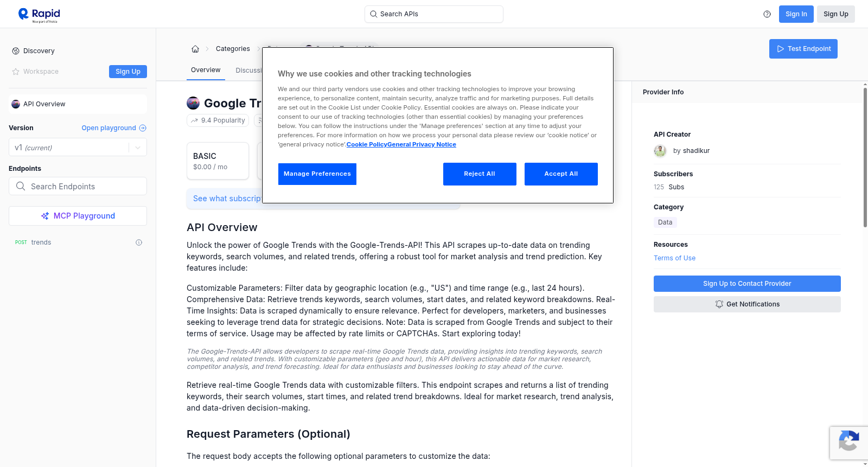
Task: Click the MCP Playground sparkle icon
Action: pyautogui.click(x=45, y=216)
